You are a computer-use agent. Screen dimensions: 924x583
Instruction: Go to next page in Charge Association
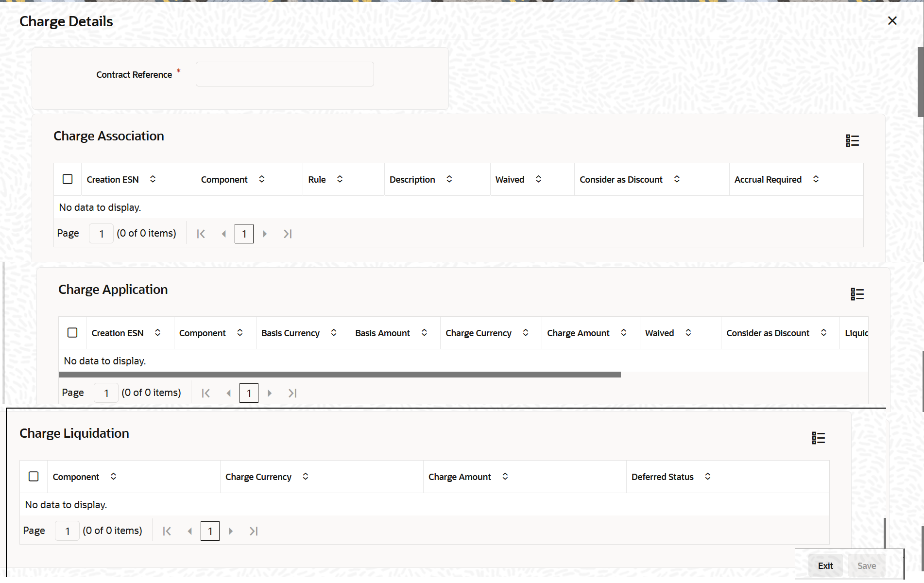pyautogui.click(x=265, y=234)
